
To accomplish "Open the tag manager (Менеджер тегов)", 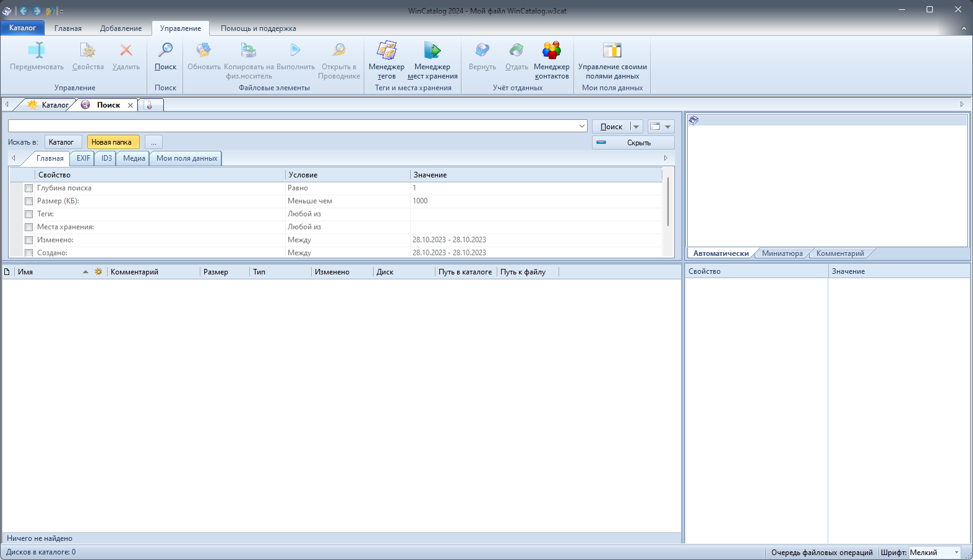I will click(387, 51).
